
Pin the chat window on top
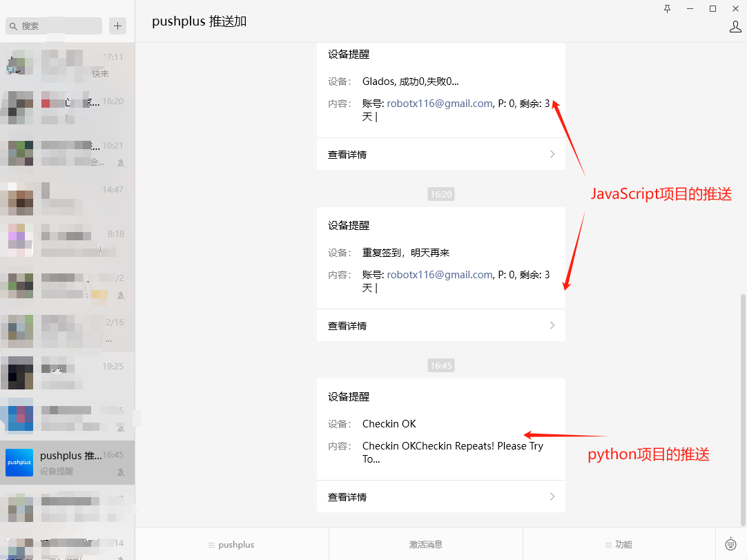[667, 9]
